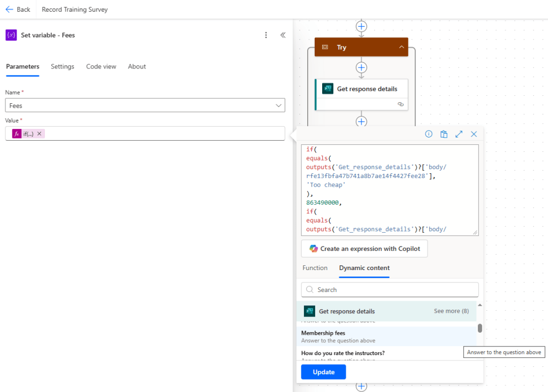Close the expression editor popup
Viewport: 548px width, 392px height.
coord(474,134)
